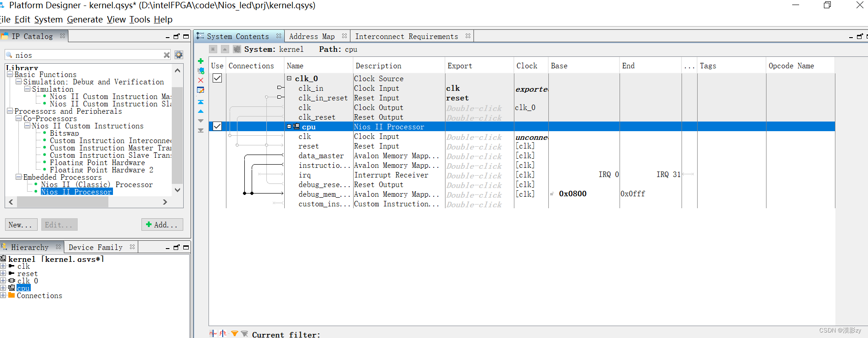Image resolution: width=868 pixels, height=338 pixels.
Task: Click the gray move-to-top-of-hierarchy button beside System label
Action: tap(213, 49)
